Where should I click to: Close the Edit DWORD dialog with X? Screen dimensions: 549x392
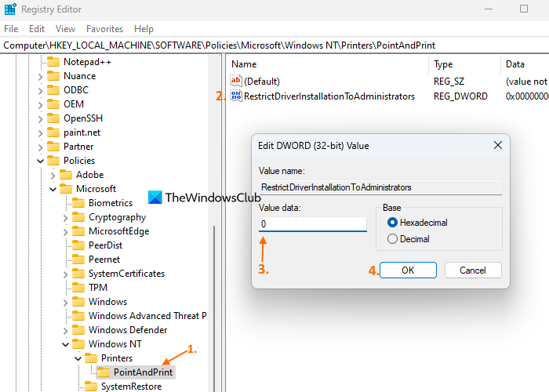pos(498,145)
